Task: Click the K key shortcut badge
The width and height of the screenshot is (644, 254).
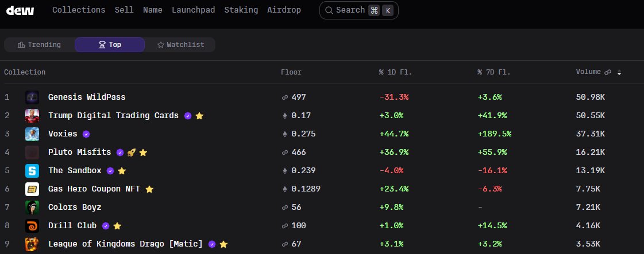Action: [388, 10]
